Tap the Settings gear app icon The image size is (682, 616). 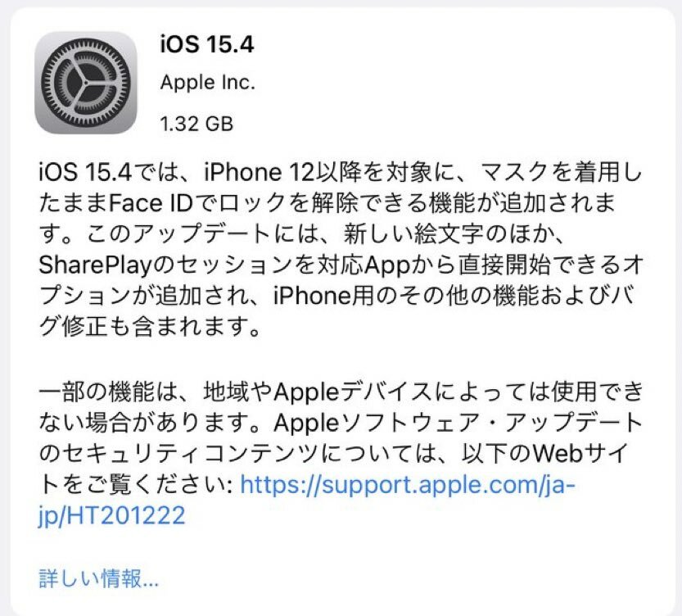(86, 82)
